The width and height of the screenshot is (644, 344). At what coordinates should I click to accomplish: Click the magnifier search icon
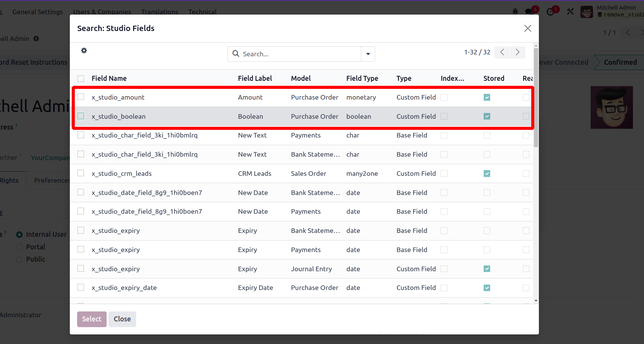[236, 54]
